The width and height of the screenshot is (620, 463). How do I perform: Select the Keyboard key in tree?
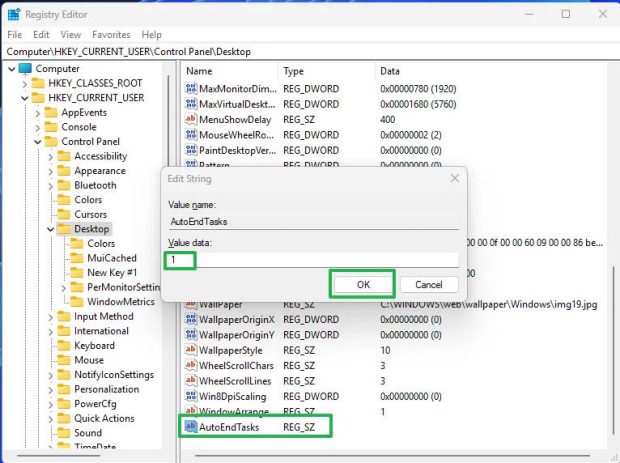pos(95,346)
